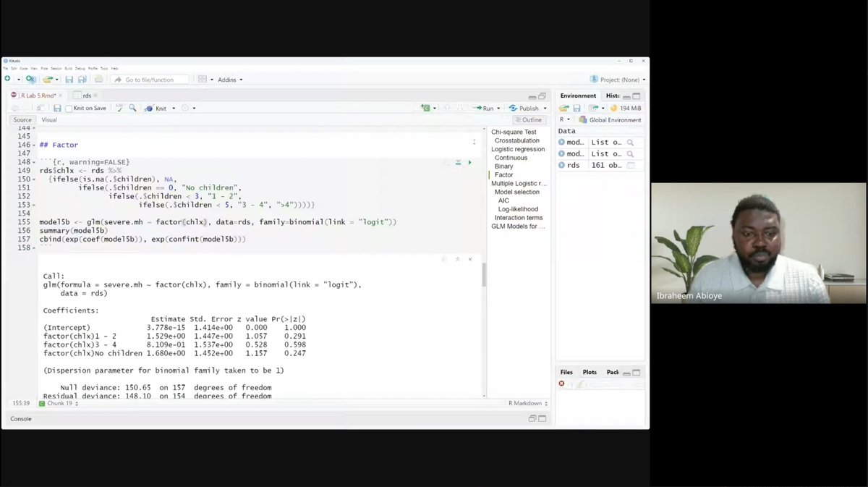Image resolution: width=868 pixels, height=487 pixels.
Task: Click the New File green plus icon
Action: 7,79
